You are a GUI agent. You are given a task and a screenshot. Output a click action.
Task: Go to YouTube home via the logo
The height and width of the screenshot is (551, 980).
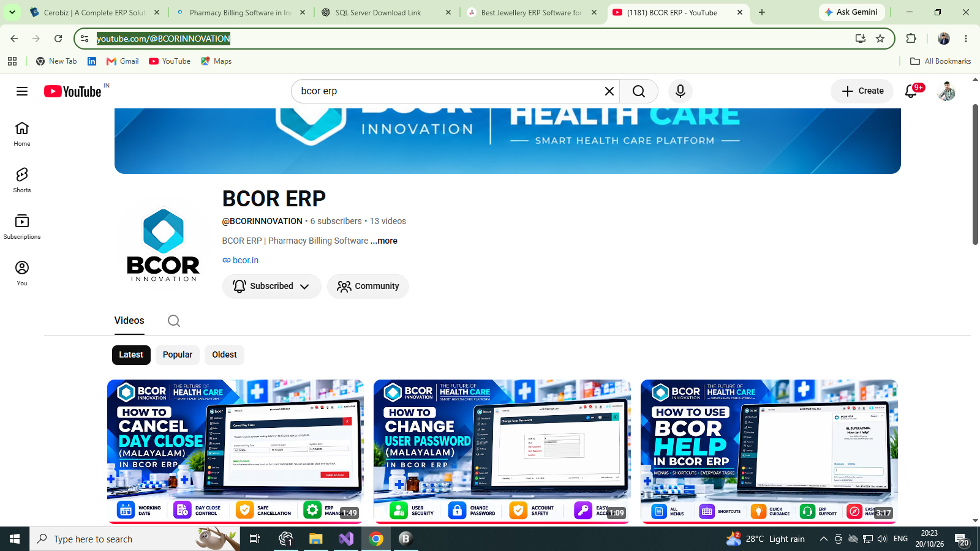point(73,91)
